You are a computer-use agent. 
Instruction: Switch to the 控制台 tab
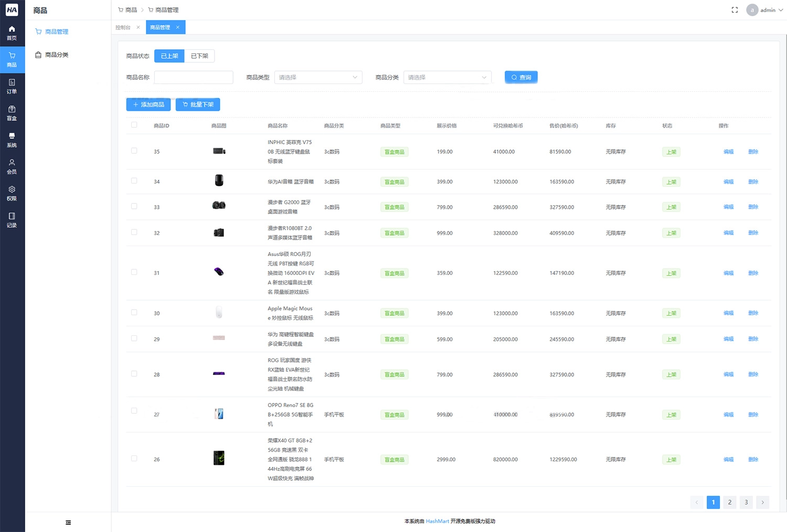click(x=123, y=27)
